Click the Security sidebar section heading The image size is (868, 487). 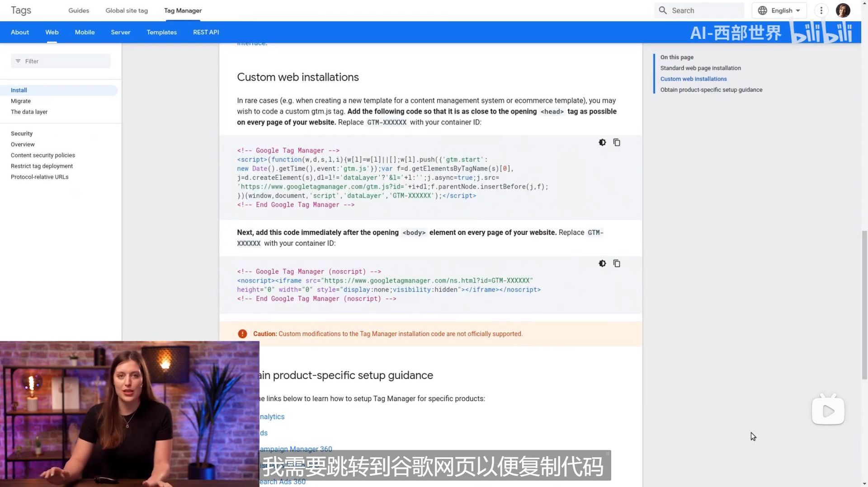coord(22,134)
